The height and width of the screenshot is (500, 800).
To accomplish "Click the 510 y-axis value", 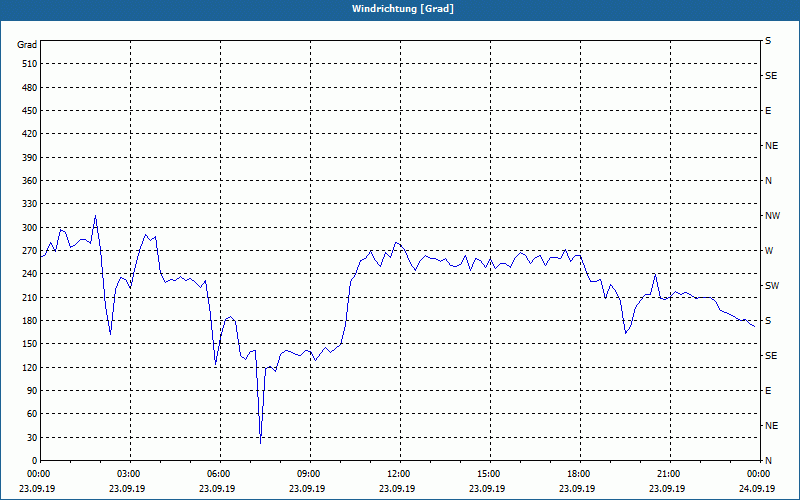I will [29, 64].
